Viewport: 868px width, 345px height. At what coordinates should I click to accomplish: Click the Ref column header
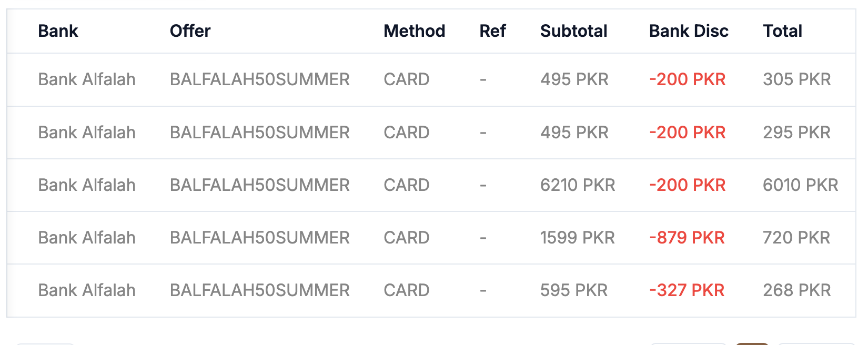492,31
